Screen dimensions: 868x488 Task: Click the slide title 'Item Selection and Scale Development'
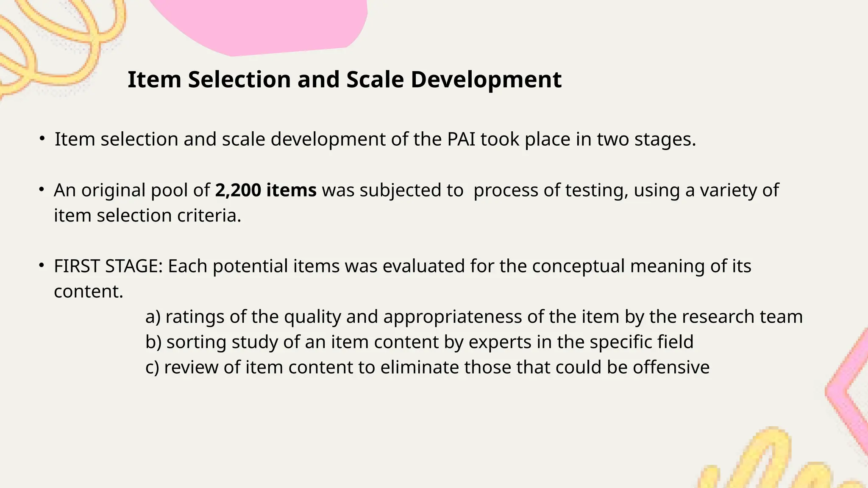point(344,80)
